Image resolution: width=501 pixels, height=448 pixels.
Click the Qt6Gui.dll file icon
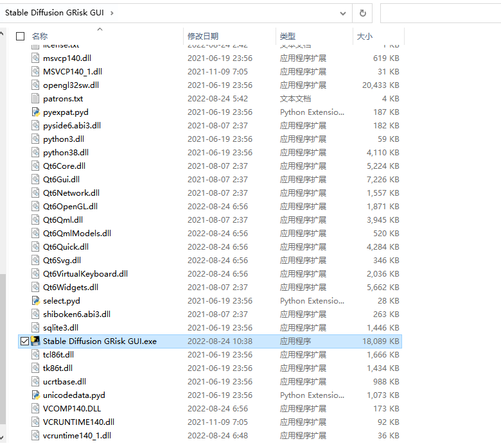[35, 179]
